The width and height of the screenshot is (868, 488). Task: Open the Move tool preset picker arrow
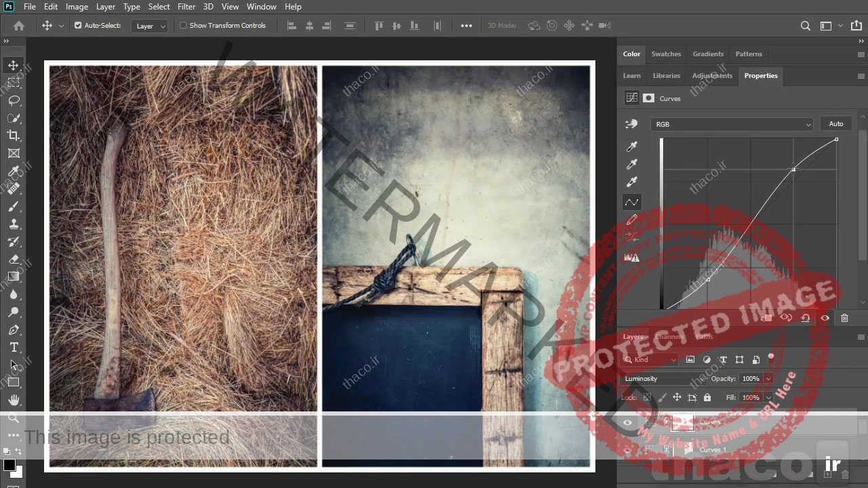tap(61, 26)
